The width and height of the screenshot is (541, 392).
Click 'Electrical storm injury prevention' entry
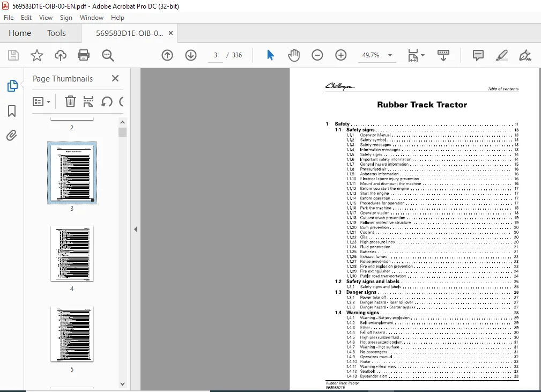(x=390, y=179)
